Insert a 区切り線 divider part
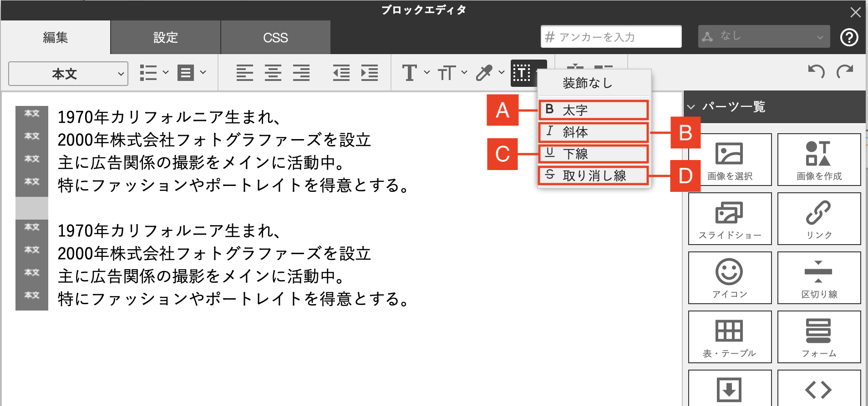This screenshot has height=406, width=868. (819, 278)
